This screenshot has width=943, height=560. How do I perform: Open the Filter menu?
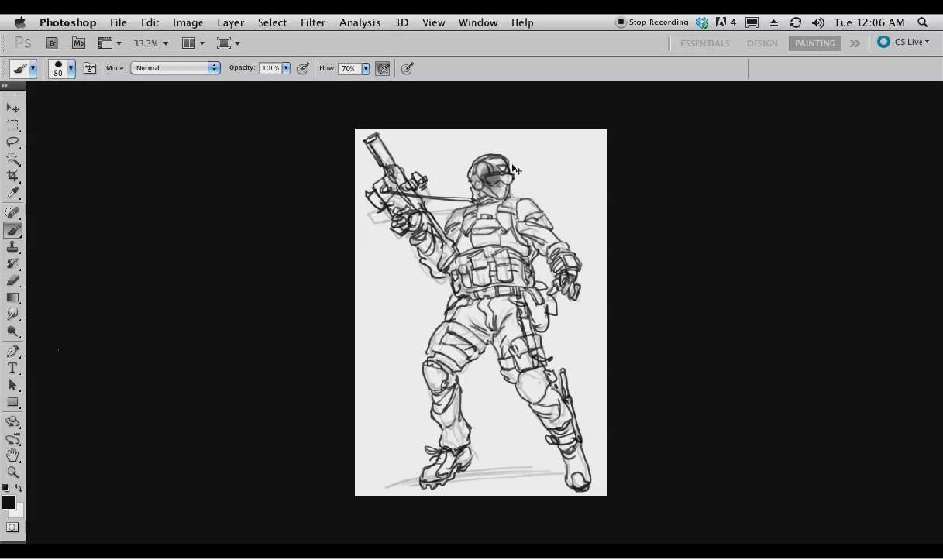[313, 22]
